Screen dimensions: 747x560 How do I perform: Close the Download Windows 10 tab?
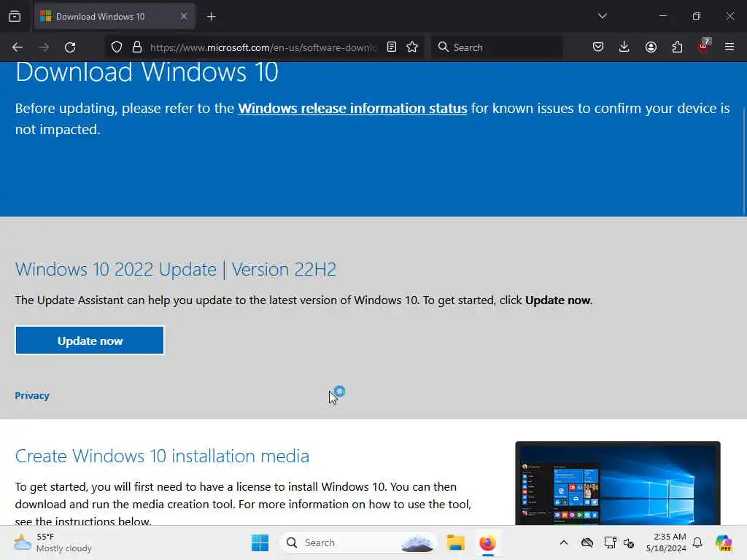(x=183, y=17)
